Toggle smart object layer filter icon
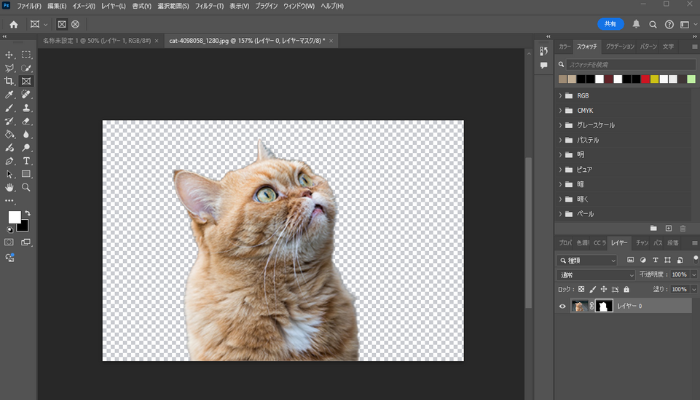This screenshot has width=700, height=400. point(680,260)
